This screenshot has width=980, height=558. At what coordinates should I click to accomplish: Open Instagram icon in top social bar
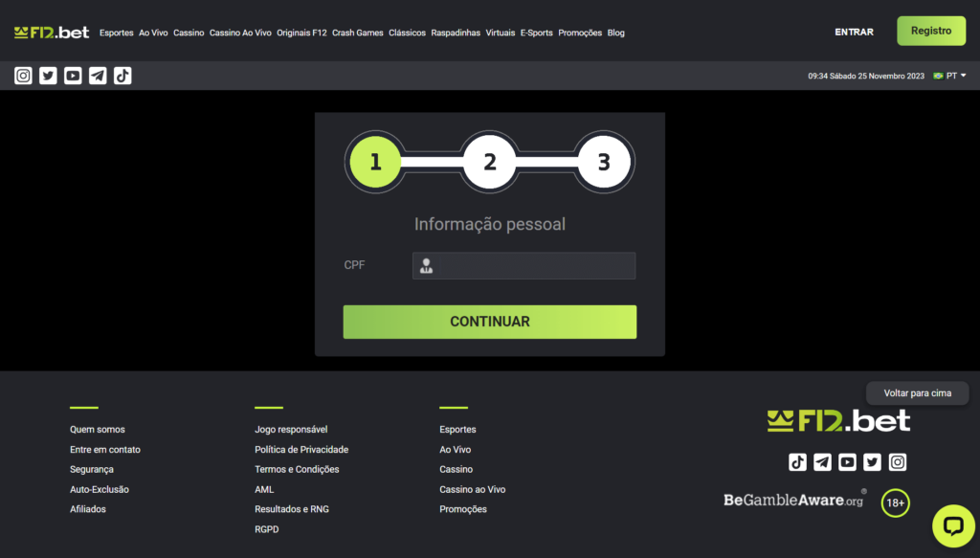pyautogui.click(x=23, y=76)
